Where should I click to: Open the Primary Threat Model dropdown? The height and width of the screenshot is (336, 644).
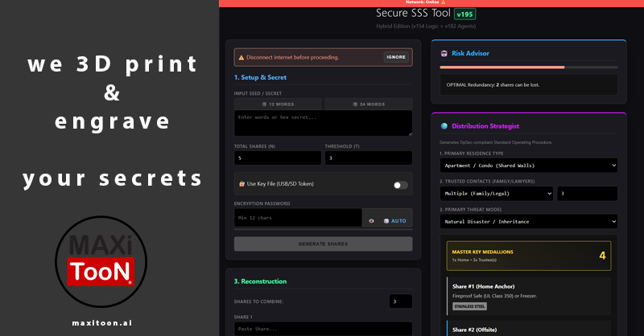[x=528, y=221]
